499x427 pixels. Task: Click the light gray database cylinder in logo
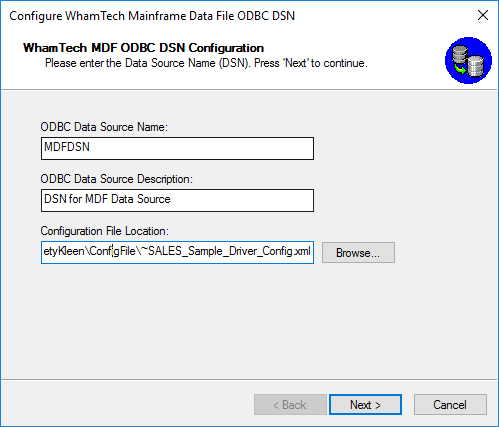pyautogui.click(x=475, y=66)
